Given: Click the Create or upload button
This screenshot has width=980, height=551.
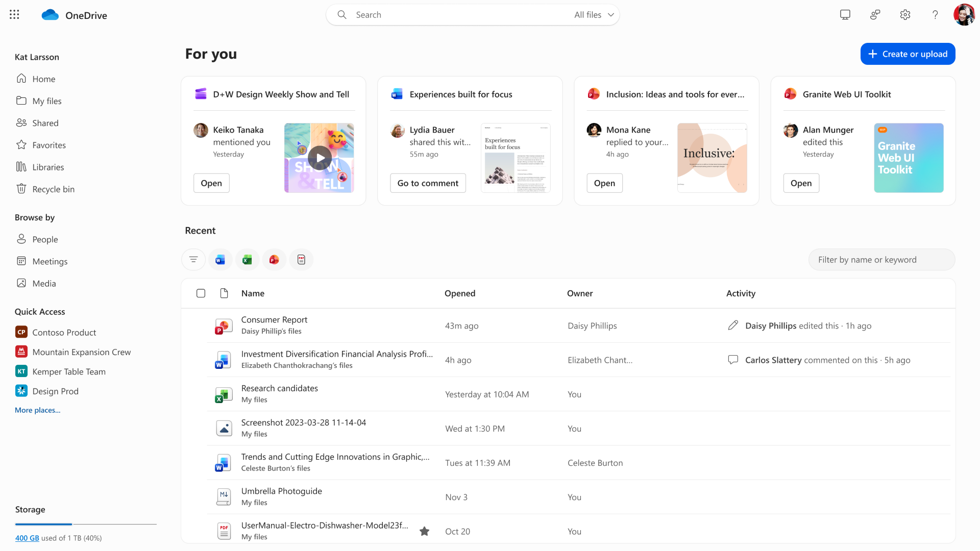Looking at the screenshot, I should (908, 54).
